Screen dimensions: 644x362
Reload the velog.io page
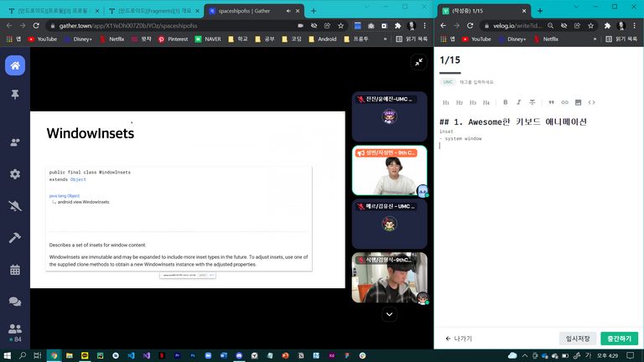(x=470, y=26)
